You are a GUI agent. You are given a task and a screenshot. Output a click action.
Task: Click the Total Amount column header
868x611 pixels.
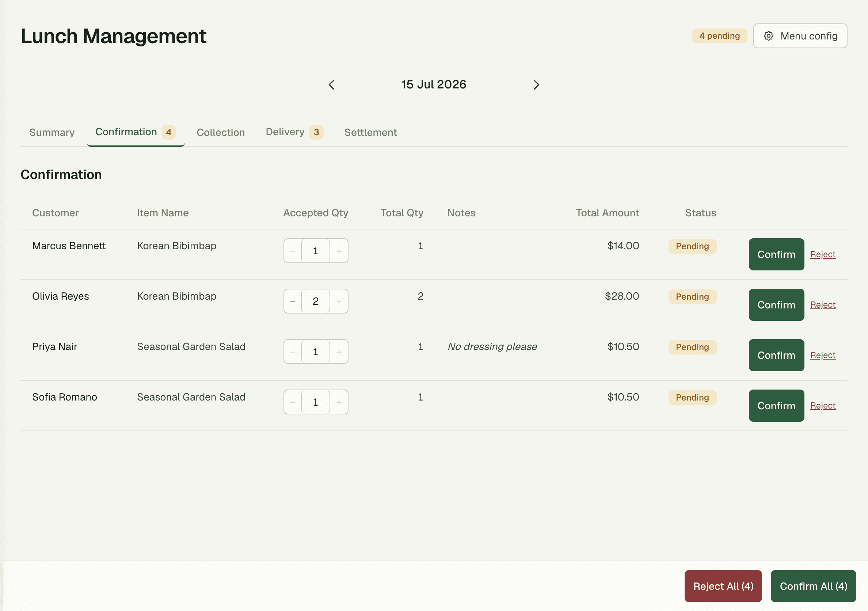607,213
